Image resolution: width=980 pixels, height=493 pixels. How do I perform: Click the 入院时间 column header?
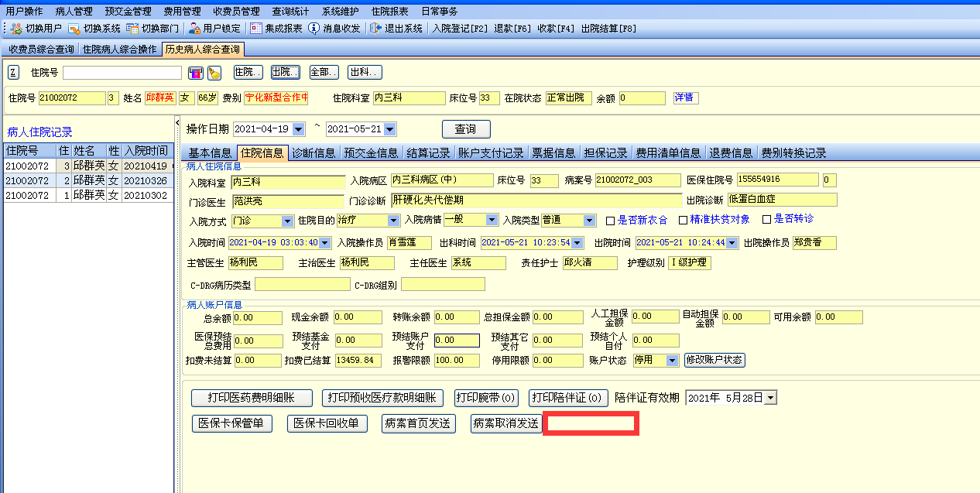[147, 150]
